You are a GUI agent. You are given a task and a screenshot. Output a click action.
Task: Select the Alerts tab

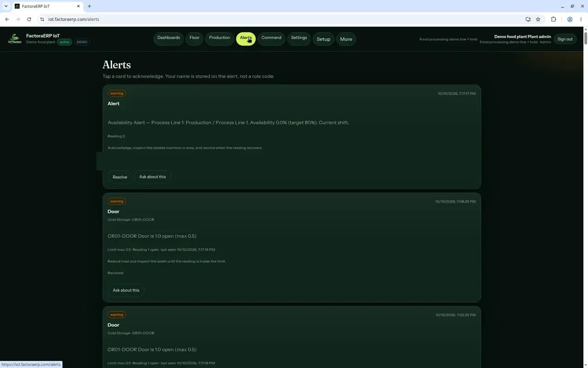coord(246,39)
